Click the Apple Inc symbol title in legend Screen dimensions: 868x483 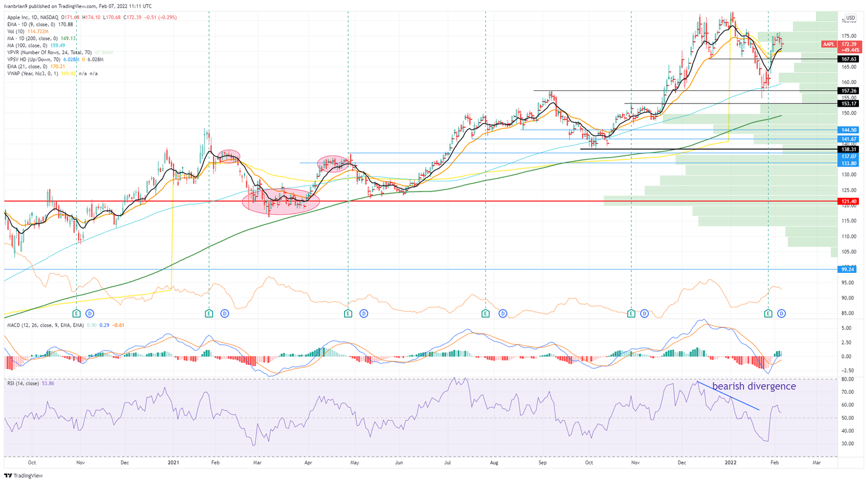(32, 18)
